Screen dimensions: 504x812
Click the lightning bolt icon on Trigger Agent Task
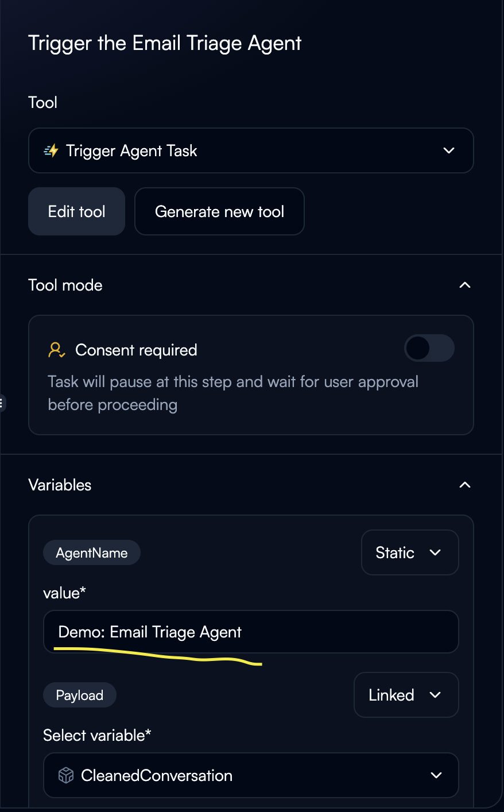[51, 150]
